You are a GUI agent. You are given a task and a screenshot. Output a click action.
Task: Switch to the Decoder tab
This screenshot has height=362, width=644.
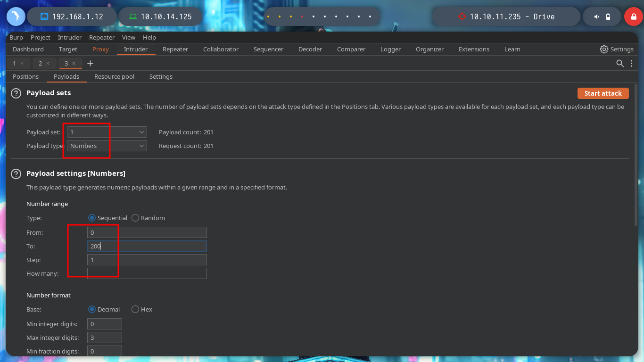click(310, 49)
